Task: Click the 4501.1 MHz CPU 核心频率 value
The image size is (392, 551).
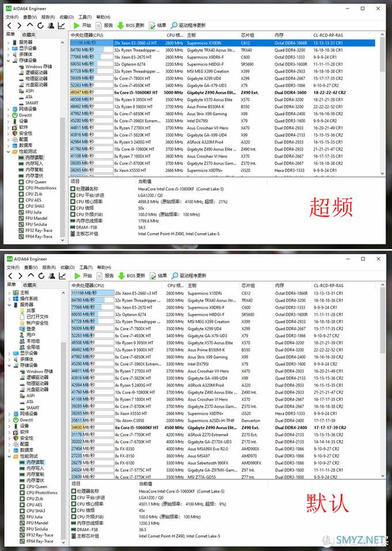Action: click(x=183, y=504)
